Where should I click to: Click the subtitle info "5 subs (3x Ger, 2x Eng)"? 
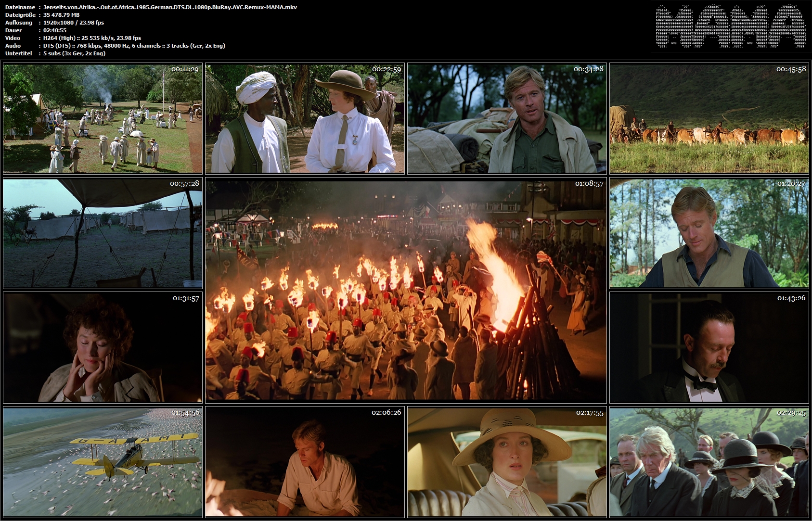(x=74, y=53)
